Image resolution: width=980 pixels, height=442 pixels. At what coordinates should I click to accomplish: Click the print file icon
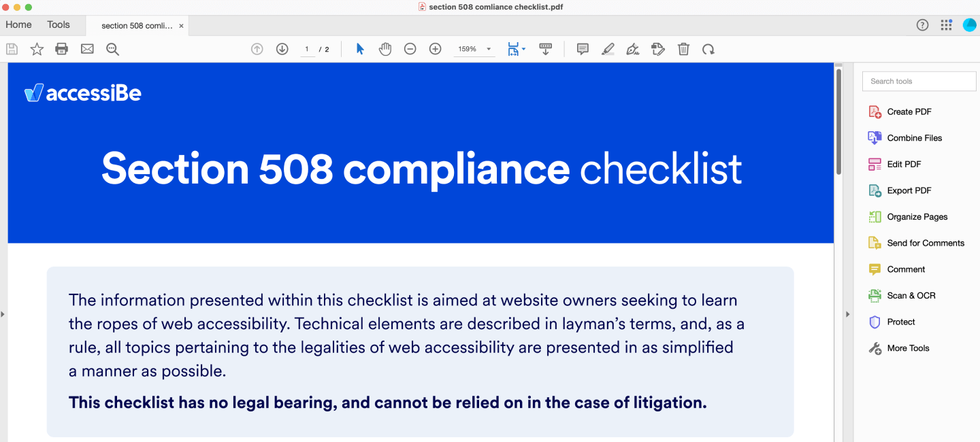pos(62,49)
